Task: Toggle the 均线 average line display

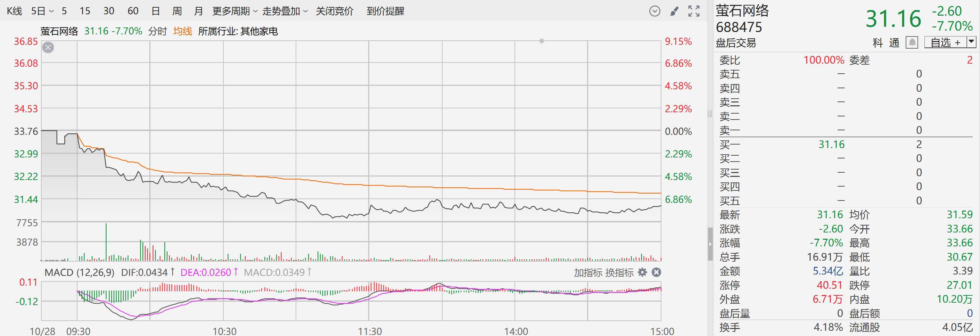Action: coord(183,31)
